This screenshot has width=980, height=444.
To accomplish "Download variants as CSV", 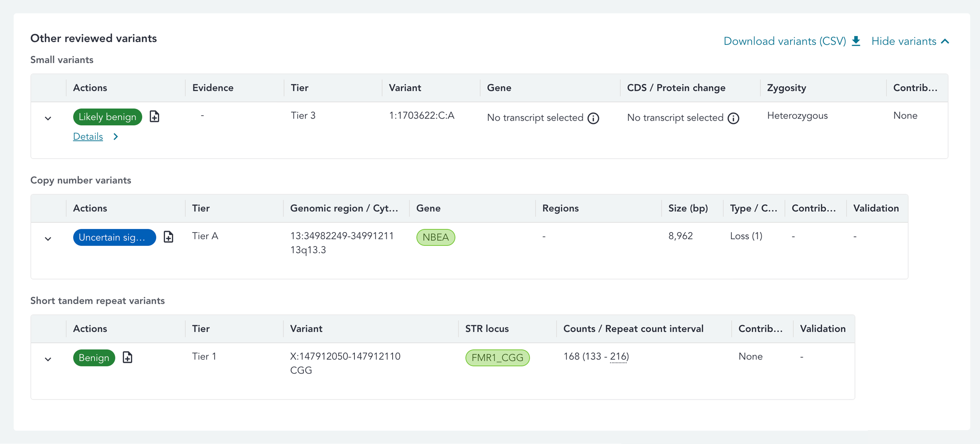I will pyautogui.click(x=785, y=41).
